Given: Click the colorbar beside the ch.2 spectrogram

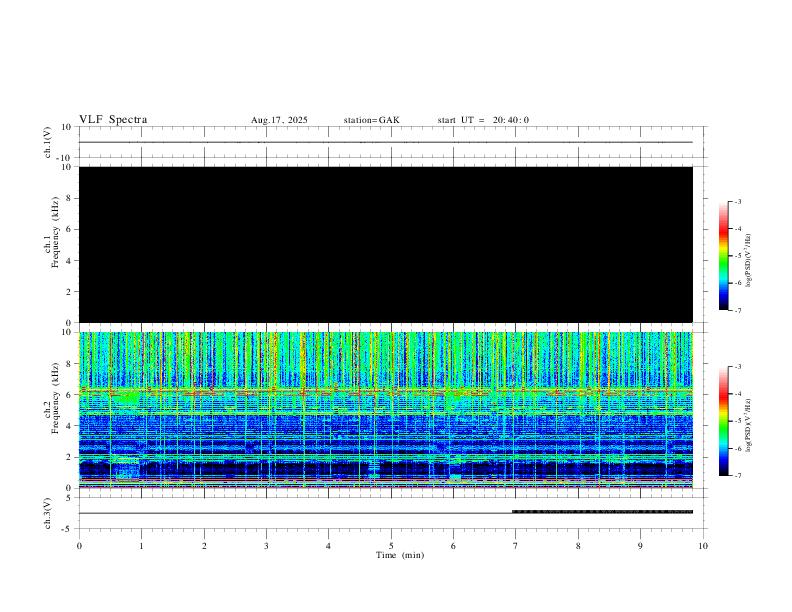Looking at the screenshot, I should [x=724, y=421].
